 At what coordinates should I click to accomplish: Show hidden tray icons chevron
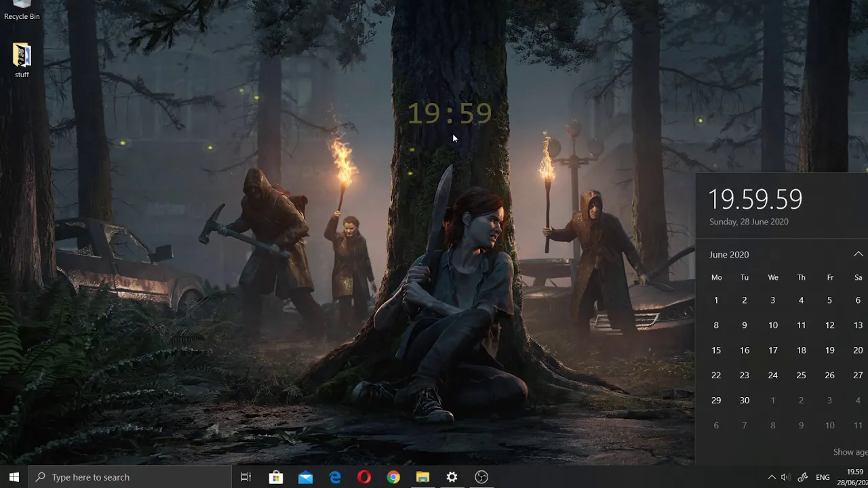[771, 477]
